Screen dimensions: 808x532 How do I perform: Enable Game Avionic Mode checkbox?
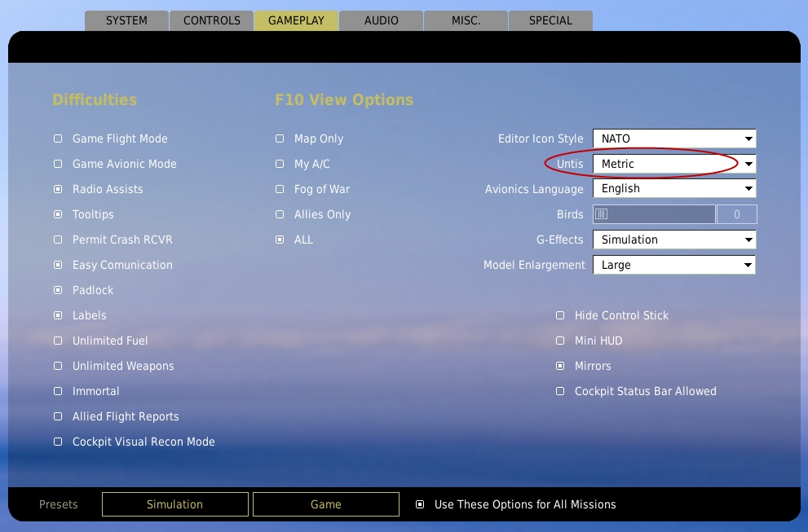(x=58, y=164)
